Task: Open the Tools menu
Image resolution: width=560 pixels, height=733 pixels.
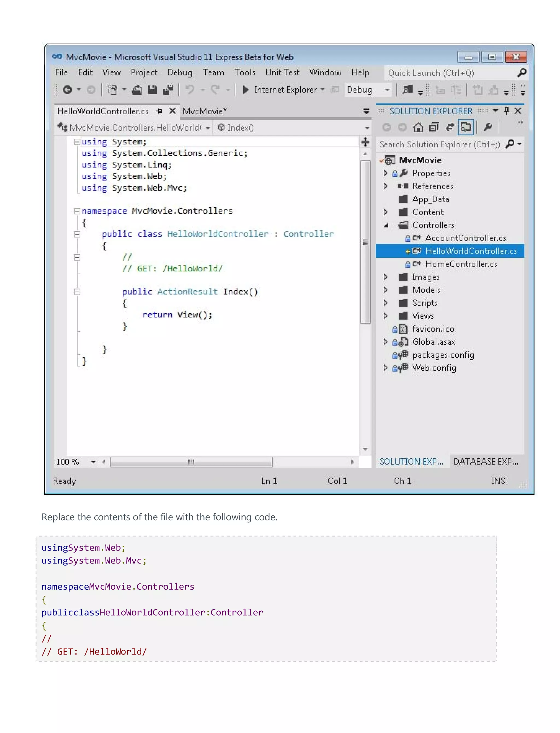Action: [245, 72]
